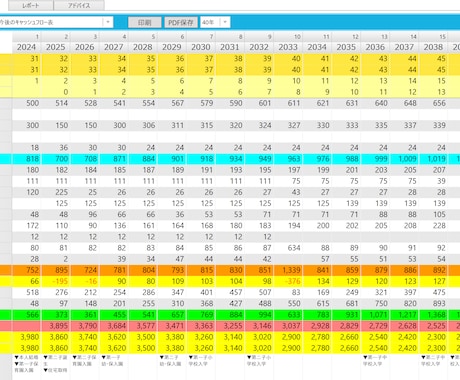Click the PDF保存 button
460x380 pixels.
point(181,22)
